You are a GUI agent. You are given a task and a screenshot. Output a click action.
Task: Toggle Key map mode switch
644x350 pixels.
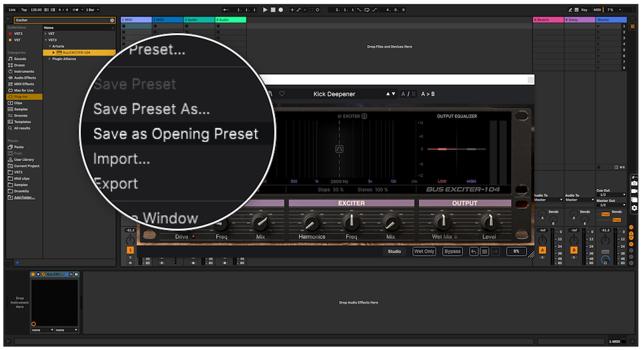point(584,10)
